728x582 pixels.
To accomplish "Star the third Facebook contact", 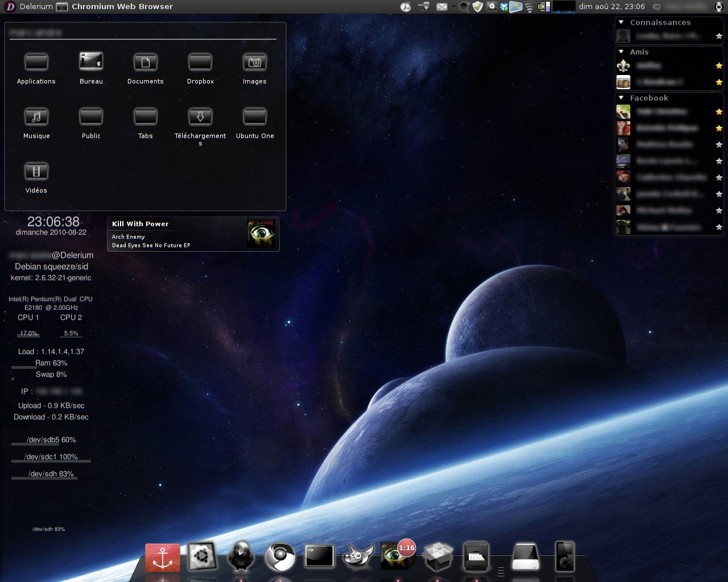I will 719,145.
